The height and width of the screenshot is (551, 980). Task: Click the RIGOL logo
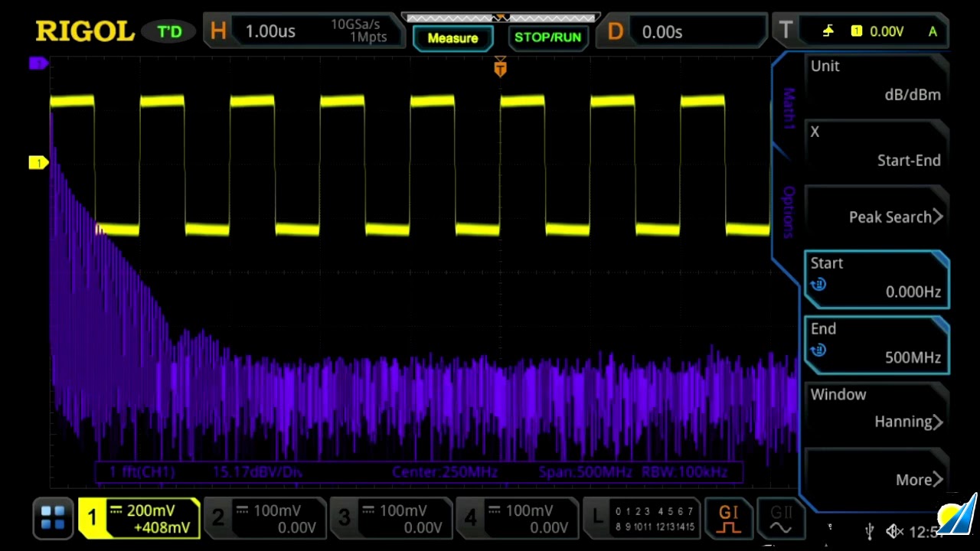pyautogui.click(x=85, y=31)
